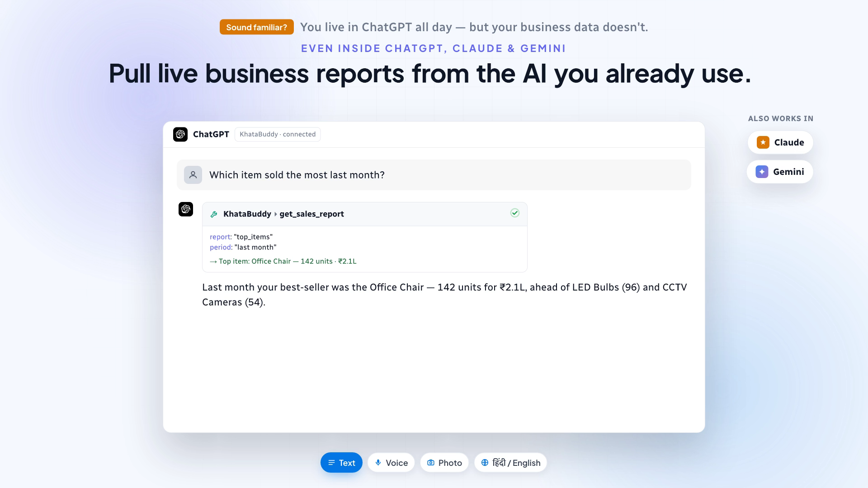Screen dimensions: 868x488
Task: Switch to the Voice mode tab
Action: click(x=391, y=463)
